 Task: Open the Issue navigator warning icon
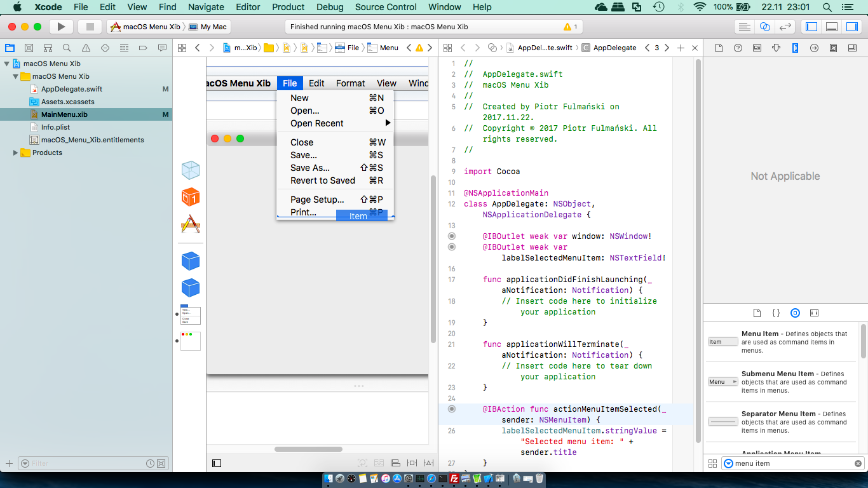coord(86,48)
